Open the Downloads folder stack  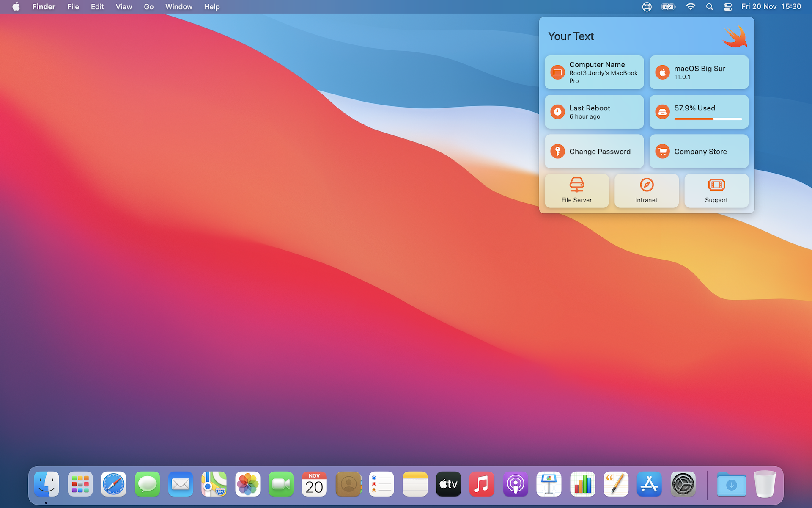pyautogui.click(x=731, y=484)
